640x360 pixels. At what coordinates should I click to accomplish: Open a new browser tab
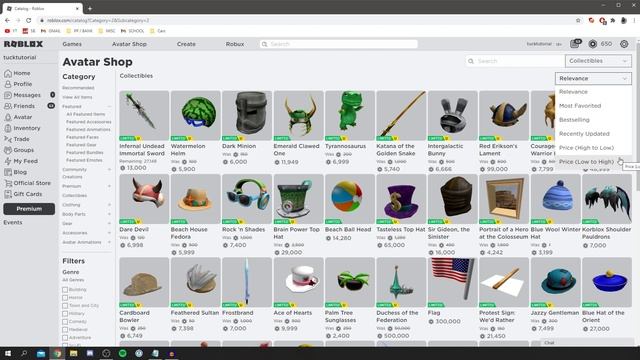pyautogui.click(x=90, y=8)
